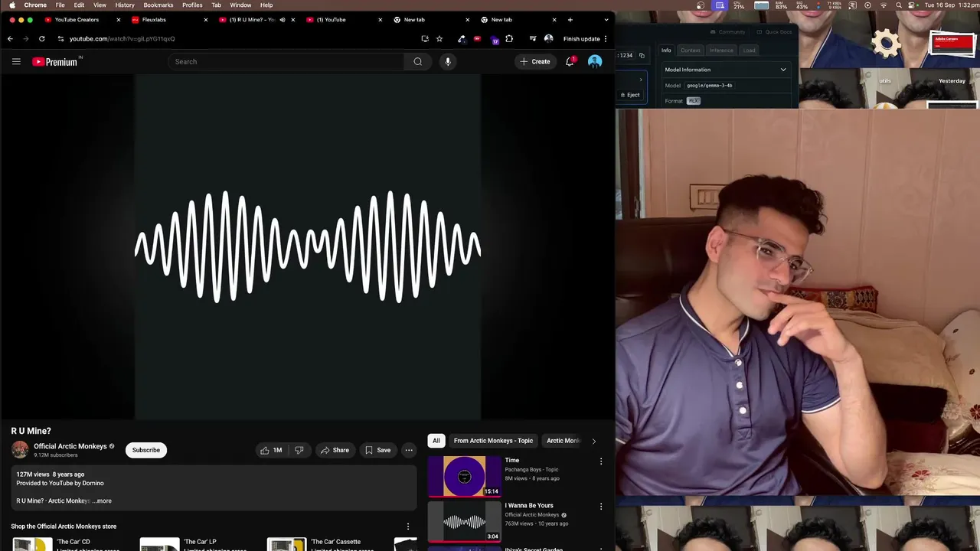Open Spotlight search in menu bar
The image size is (980, 551).
pyautogui.click(x=899, y=5)
